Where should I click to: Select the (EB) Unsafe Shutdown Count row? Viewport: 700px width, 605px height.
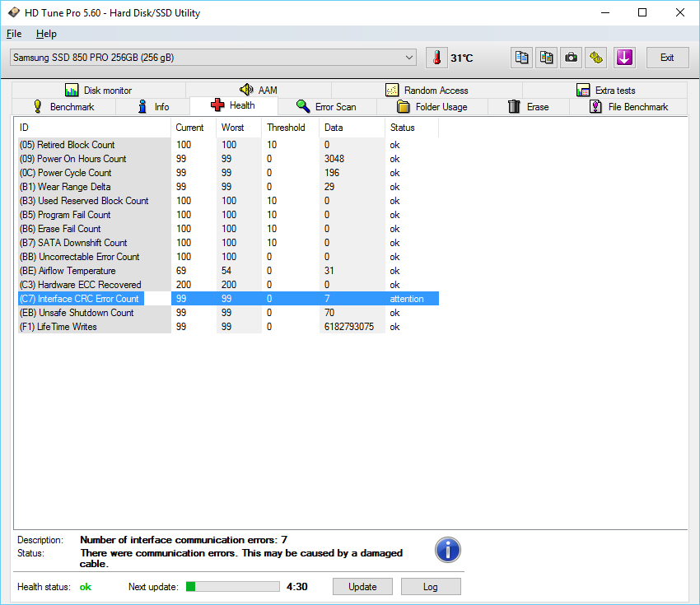(228, 313)
